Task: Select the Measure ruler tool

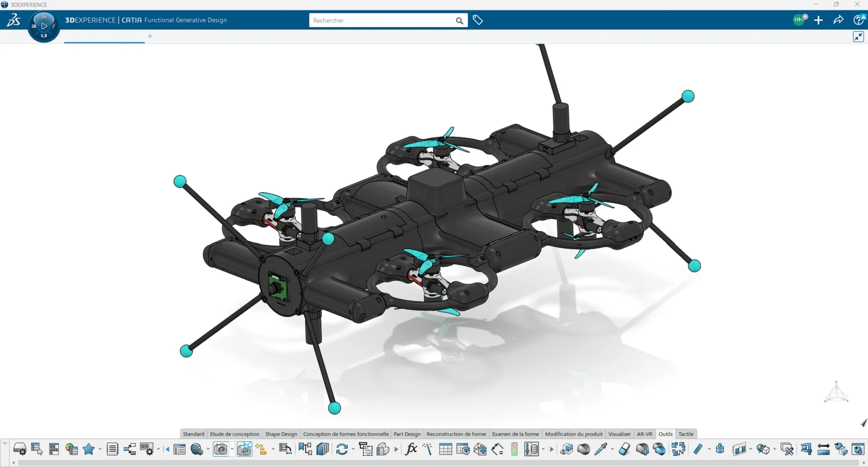Action: pyautogui.click(x=698, y=449)
